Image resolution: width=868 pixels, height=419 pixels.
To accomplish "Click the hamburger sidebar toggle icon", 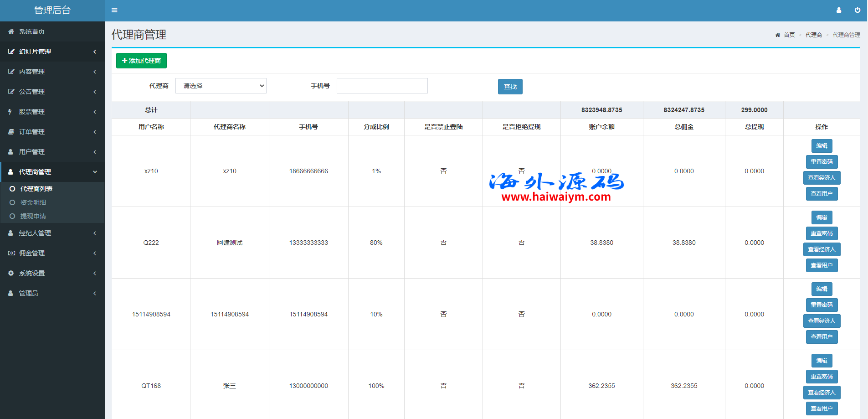I will coord(114,10).
